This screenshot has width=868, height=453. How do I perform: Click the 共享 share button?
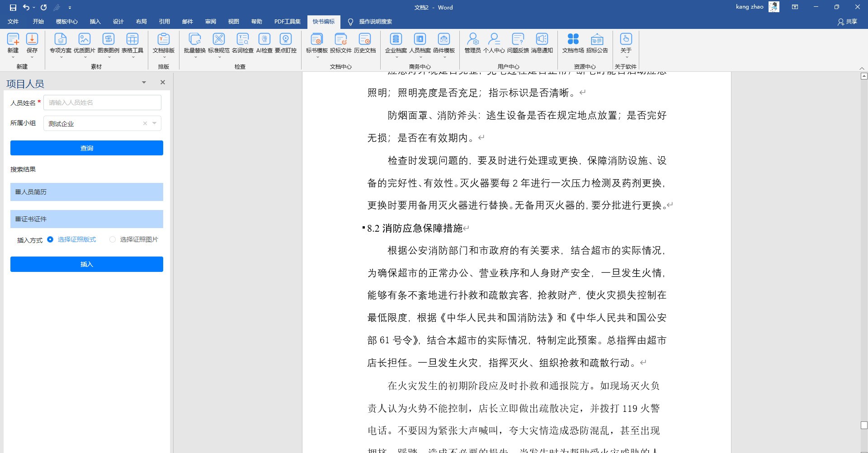pos(848,22)
